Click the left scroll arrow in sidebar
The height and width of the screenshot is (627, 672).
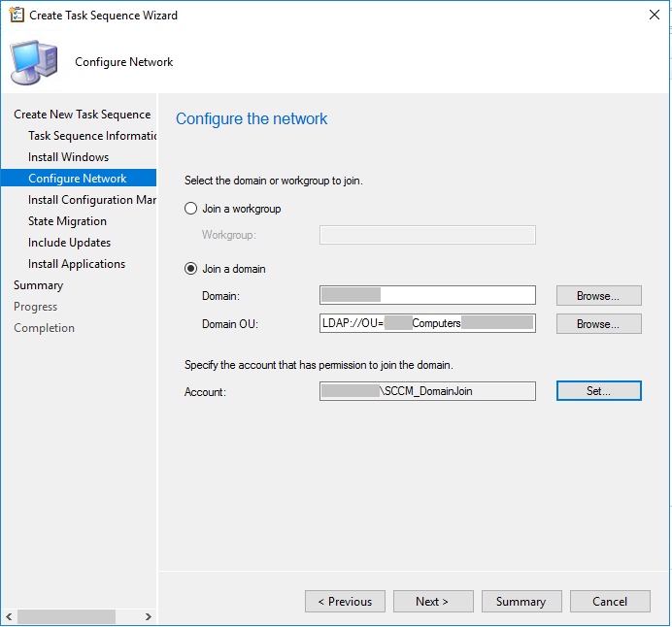[x=9, y=616]
